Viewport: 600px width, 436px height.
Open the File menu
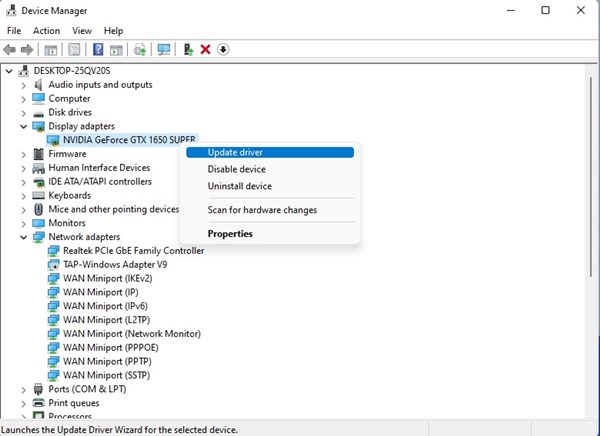14,31
